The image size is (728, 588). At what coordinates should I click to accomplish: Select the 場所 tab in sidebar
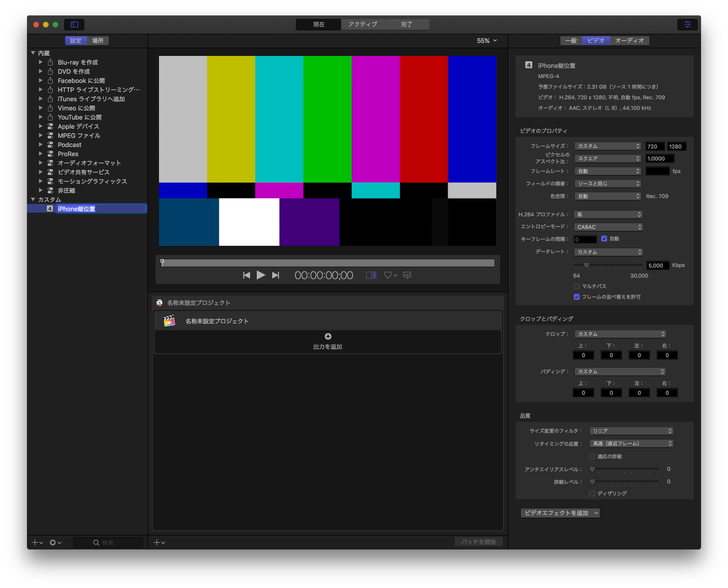click(x=98, y=41)
